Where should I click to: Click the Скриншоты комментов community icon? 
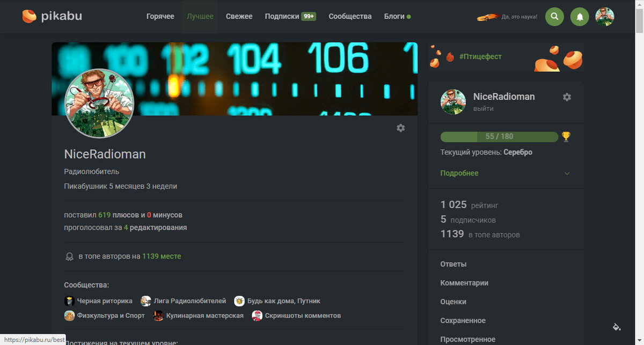[257, 315]
